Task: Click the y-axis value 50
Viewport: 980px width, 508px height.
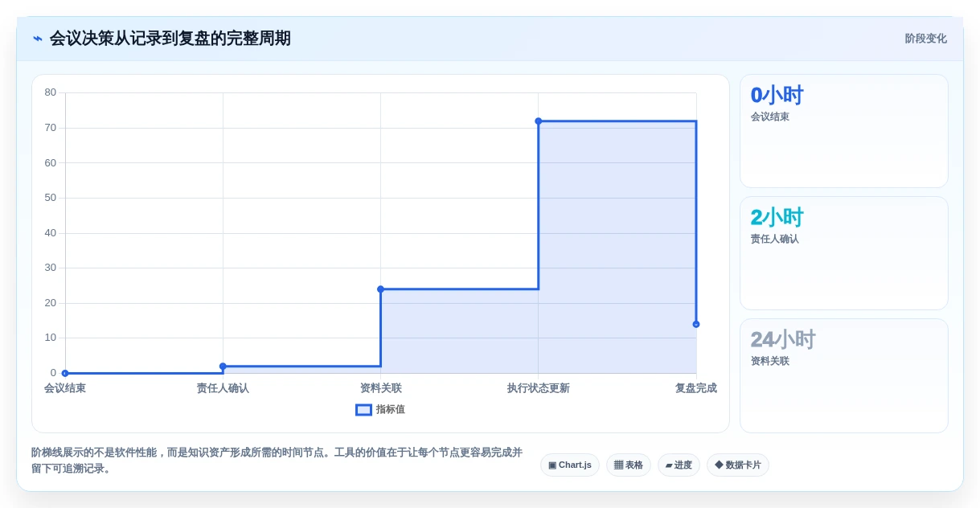Action: 51,198
